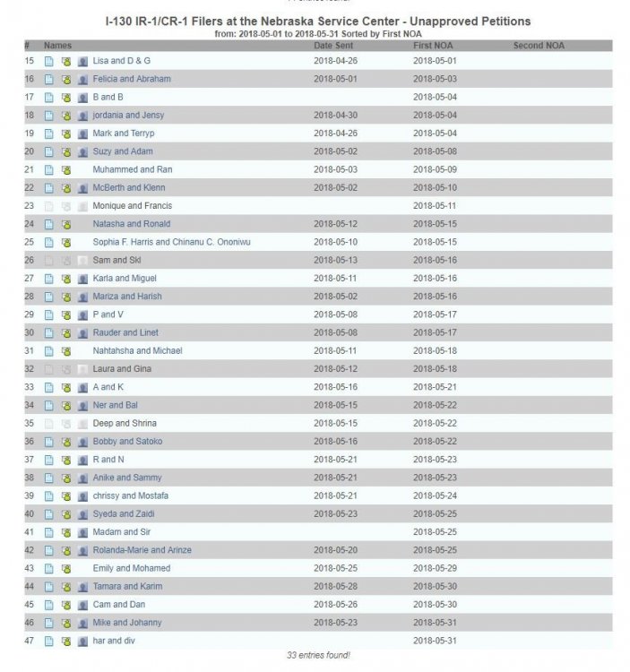This screenshot has height=672, width=630.
Task: Open document icon for R and N
Action: pyautogui.click(x=49, y=460)
